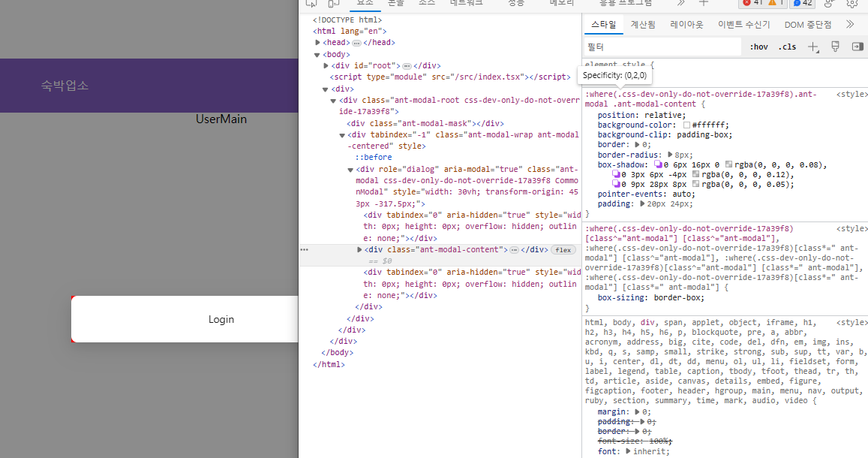
Task: Click the 숙박업소 header title
Action: pos(65,86)
